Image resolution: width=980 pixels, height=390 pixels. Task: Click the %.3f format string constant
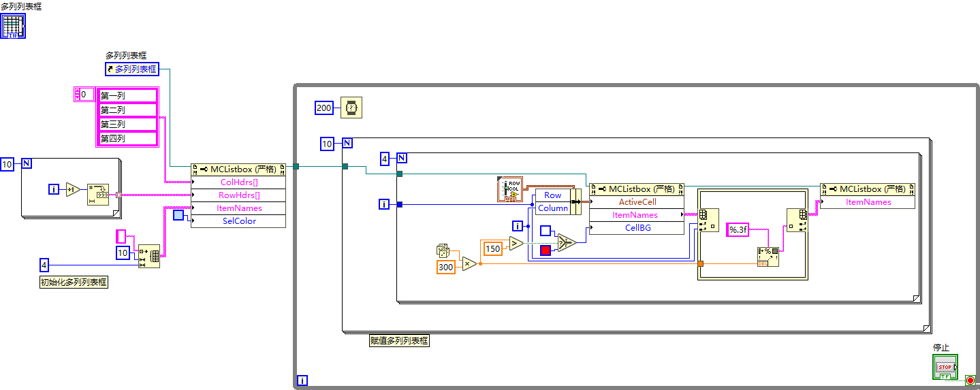738,229
